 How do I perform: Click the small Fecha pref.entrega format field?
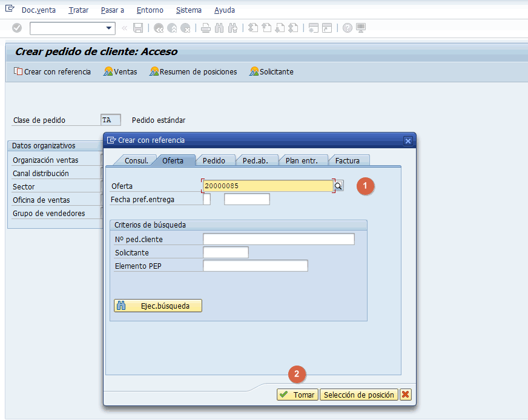[206, 199]
